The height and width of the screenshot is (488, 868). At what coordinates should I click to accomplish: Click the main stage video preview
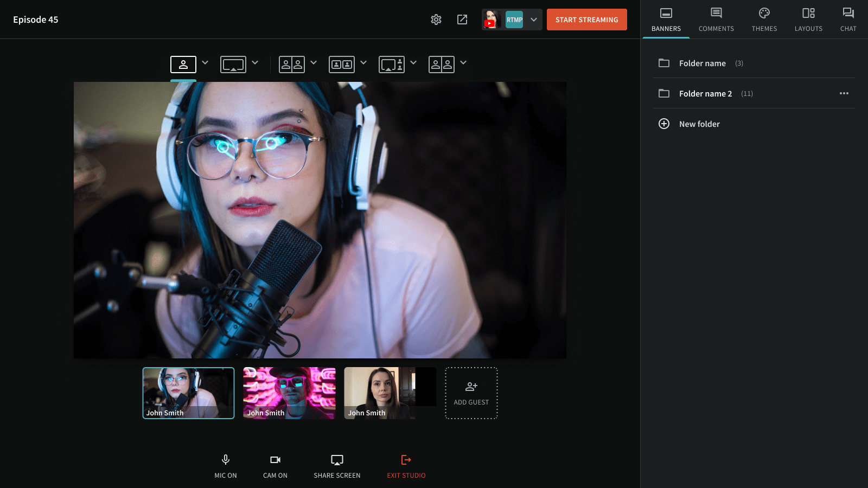320,220
